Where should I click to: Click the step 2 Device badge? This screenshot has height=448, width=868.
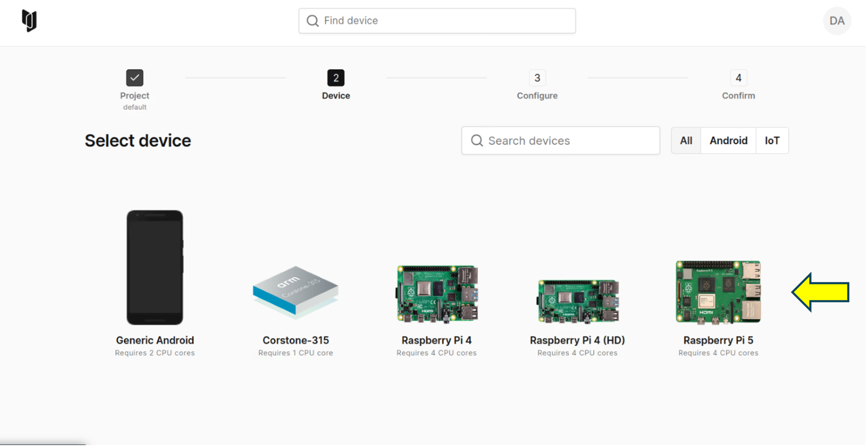(x=336, y=77)
